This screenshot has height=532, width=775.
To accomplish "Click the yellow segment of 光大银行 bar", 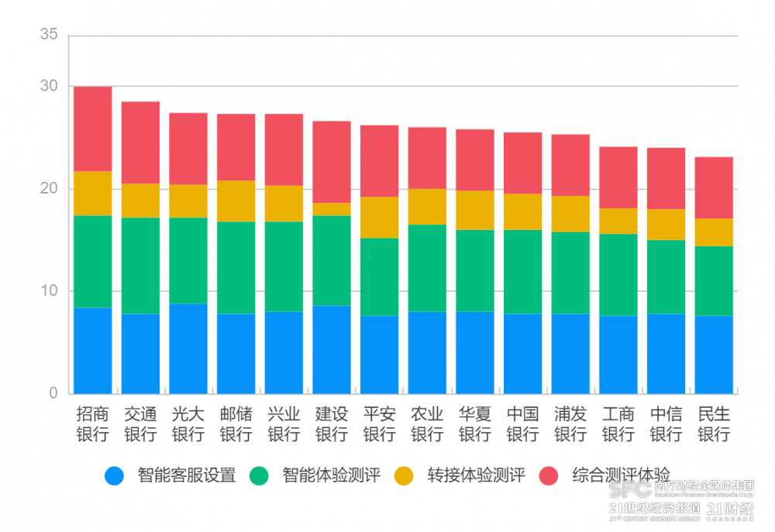I will [188, 201].
